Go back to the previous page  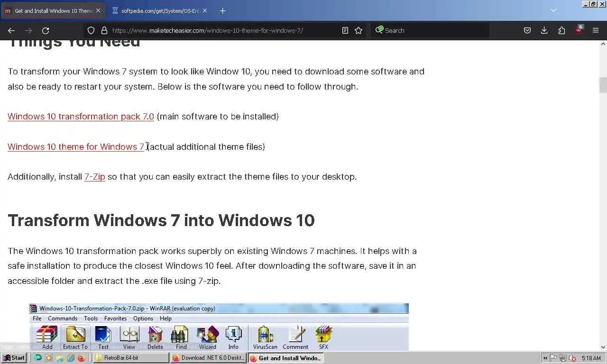coord(11,30)
